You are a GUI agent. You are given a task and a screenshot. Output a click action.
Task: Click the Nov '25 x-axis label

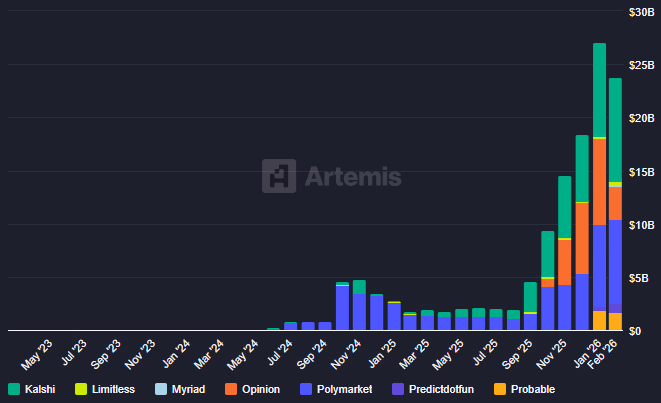click(x=552, y=355)
